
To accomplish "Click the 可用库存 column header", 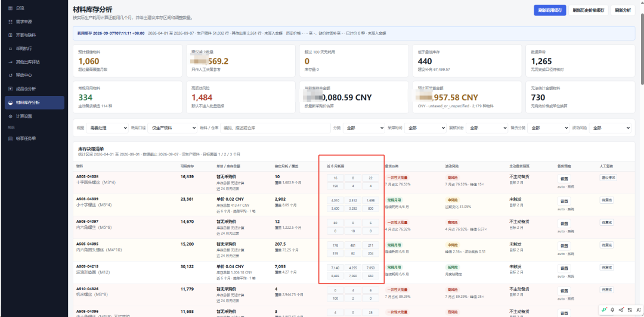I will pos(187,166).
